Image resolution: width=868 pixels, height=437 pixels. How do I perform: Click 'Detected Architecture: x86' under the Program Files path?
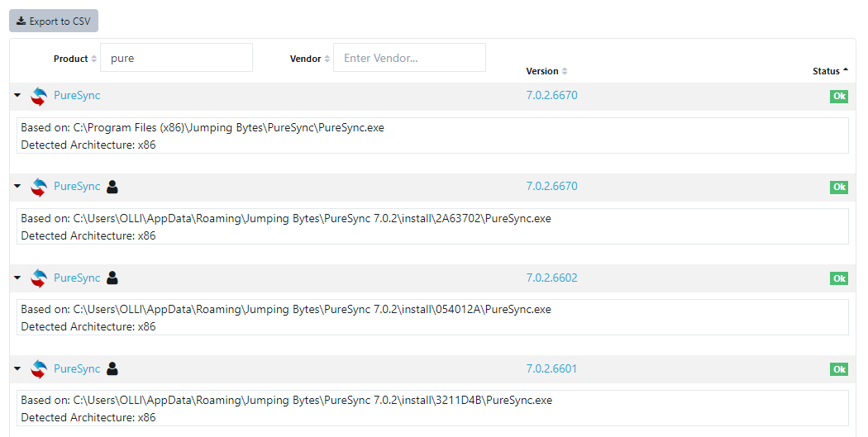point(88,145)
